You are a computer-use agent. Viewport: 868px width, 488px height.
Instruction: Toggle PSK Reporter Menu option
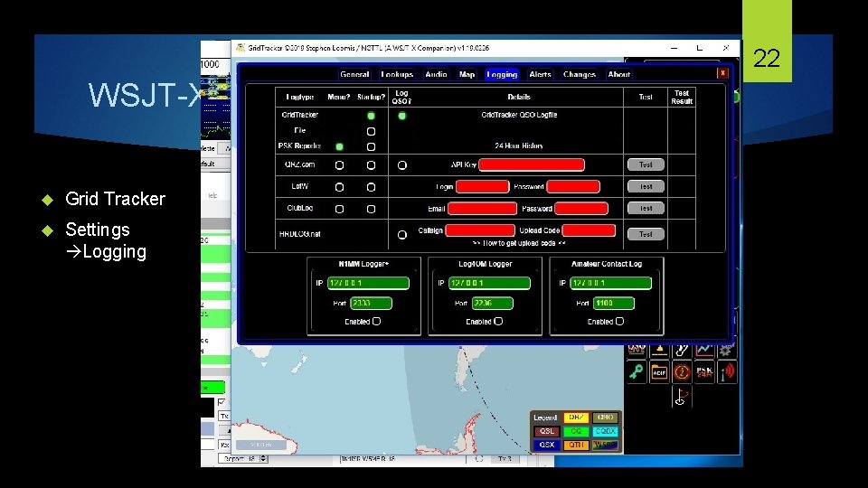tap(339, 146)
